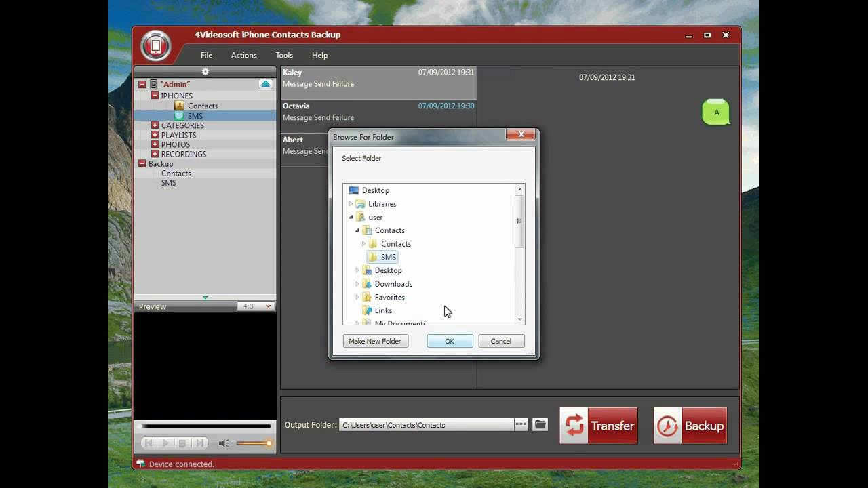The width and height of the screenshot is (868, 488).
Task: Expand the Downloads folder arrow in dialog
Action: [357, 284]
